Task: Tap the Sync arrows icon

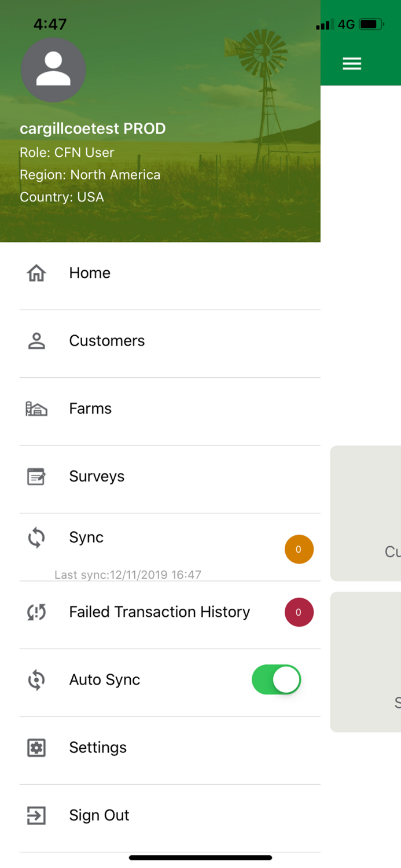Action: [36, 538]
